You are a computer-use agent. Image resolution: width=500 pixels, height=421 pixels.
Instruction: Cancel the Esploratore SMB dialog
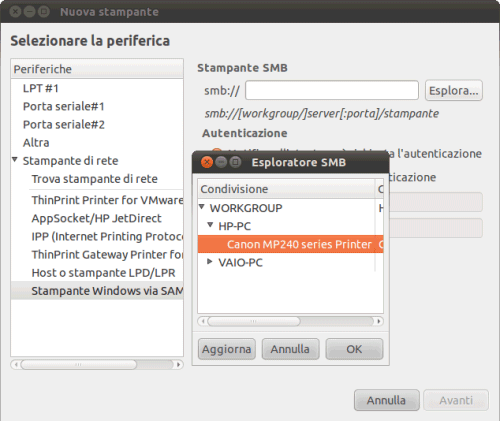click(290, 349)
